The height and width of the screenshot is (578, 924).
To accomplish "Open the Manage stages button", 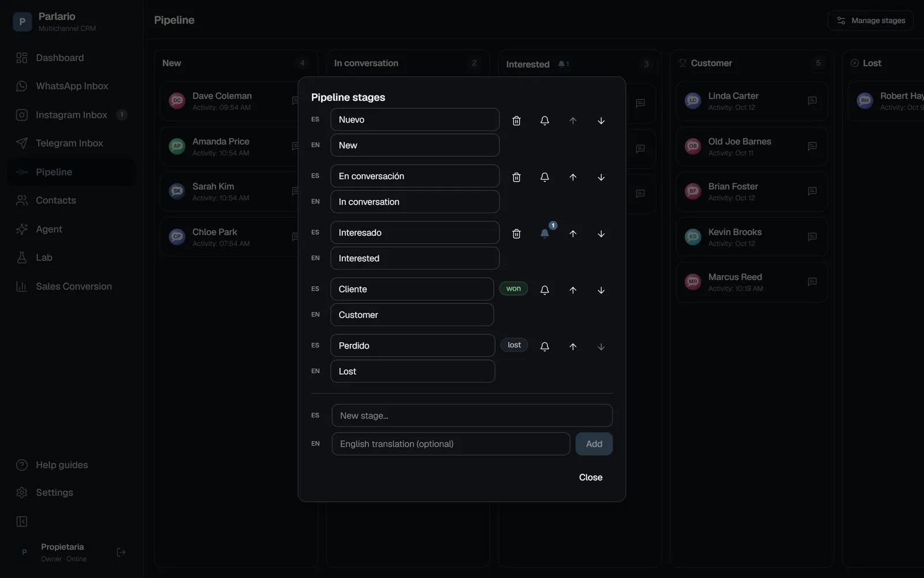I will point(870,21).
